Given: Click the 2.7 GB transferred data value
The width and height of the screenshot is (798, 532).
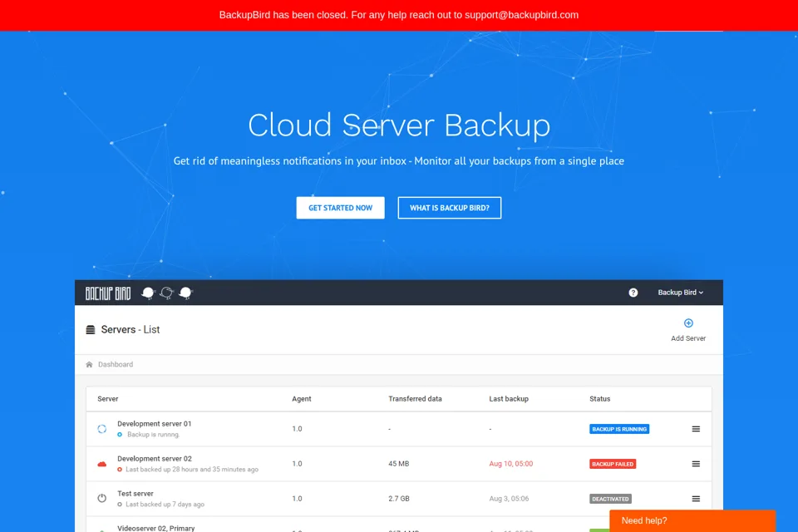Looking at the screenshot, I should pyautogui.click(x=398, y=499).
